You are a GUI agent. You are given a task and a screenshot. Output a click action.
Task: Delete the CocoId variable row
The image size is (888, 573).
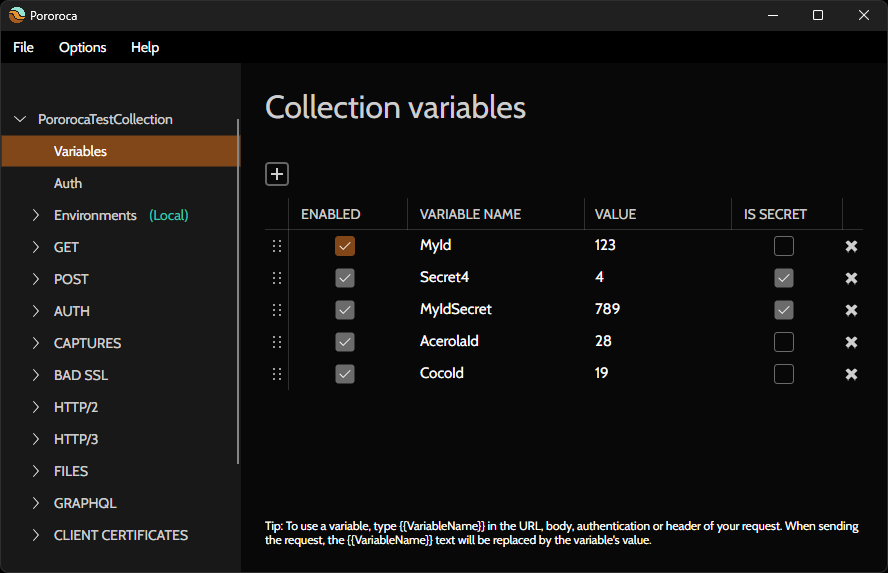(x=851, y=374)
